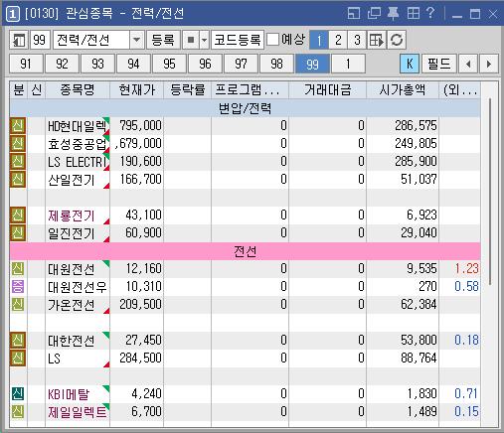The height and width of the screenshot is (433, 504).
Task: Switch to page 2 button
Action: tap(338, 40)
